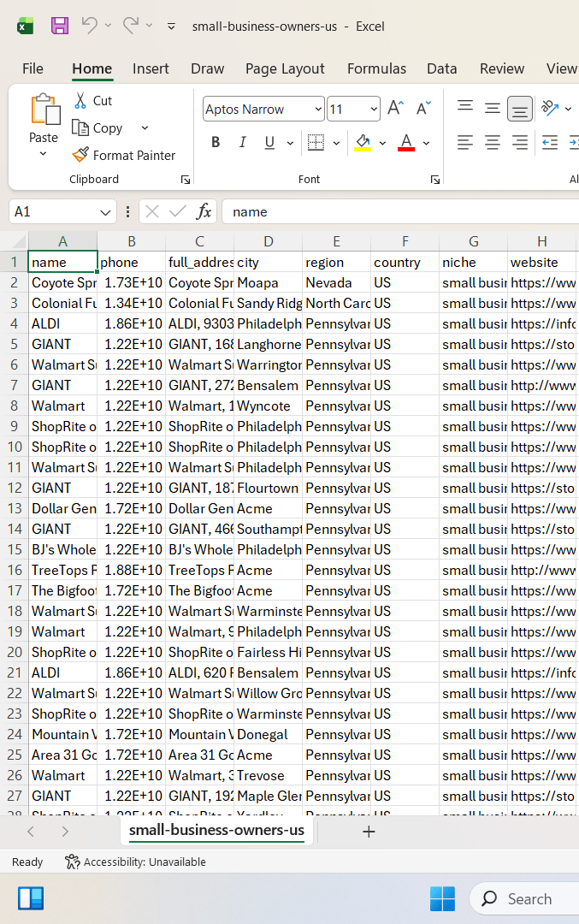Set Middle Align for cells
This screenshot has width=579, height=924.
(493, 108)
